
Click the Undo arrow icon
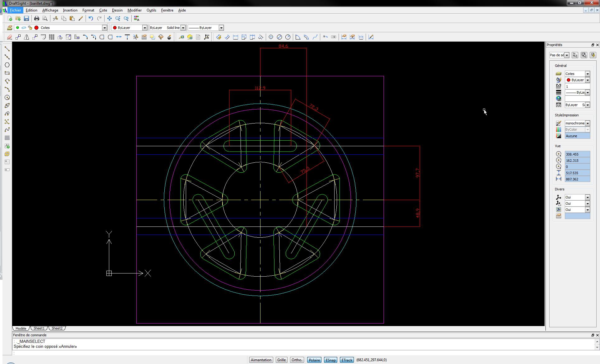91,19
